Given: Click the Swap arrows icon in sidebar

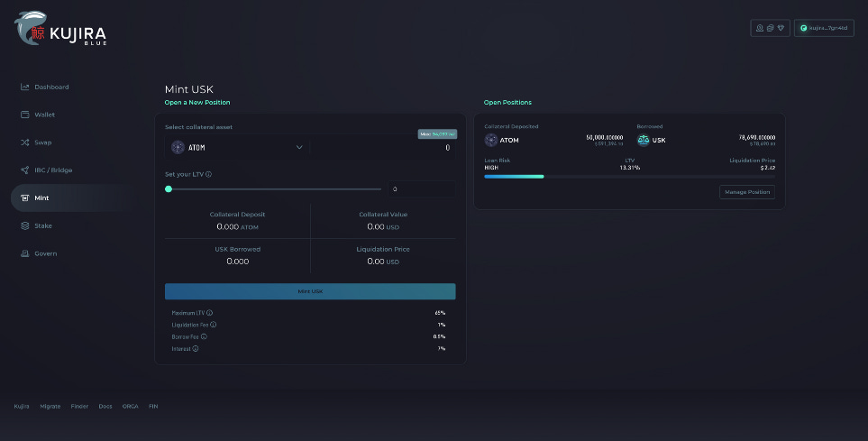Looking at the screenshot, I should click(x=25, y=142).
